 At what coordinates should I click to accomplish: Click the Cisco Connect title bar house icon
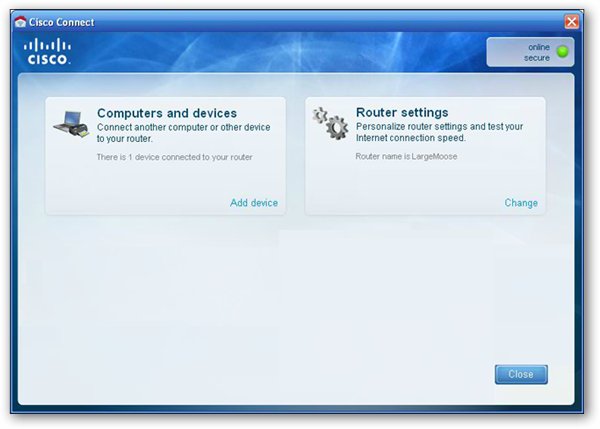coord(20,22)
